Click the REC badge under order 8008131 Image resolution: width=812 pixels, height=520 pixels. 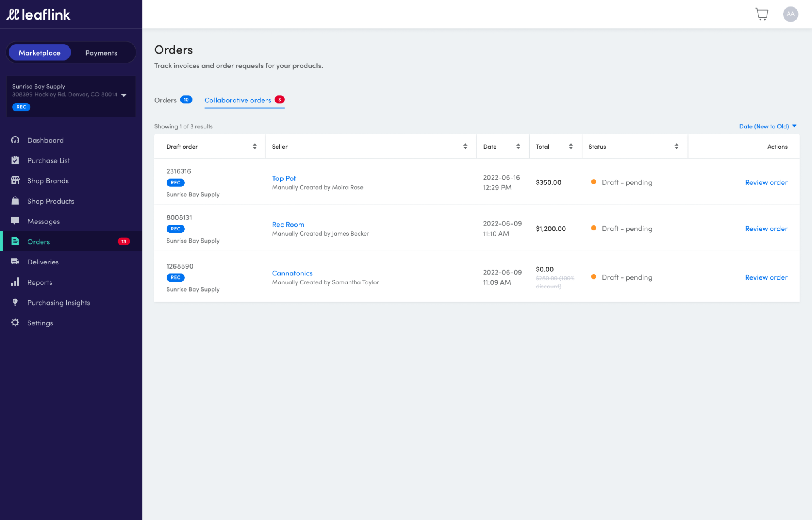(x=175, y=229)
